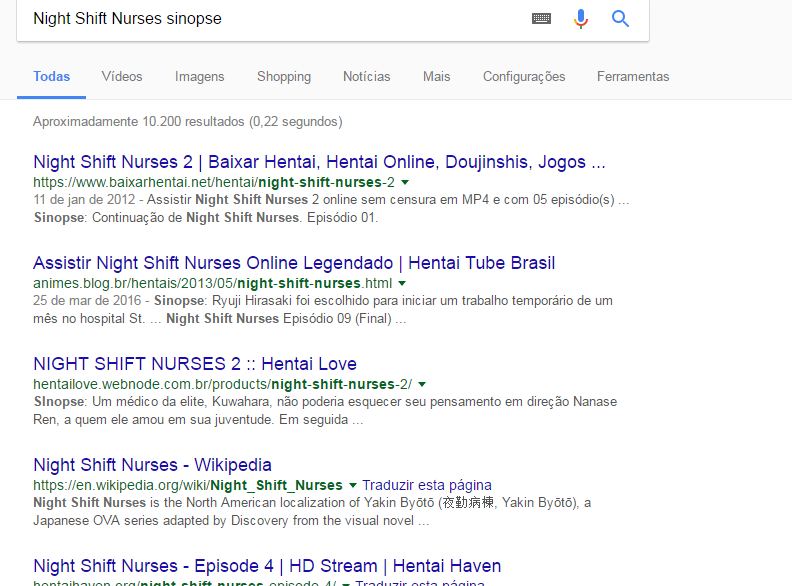Open the Mais menu
The width and height of the screenshot is (792, 586).
point(436,76)
